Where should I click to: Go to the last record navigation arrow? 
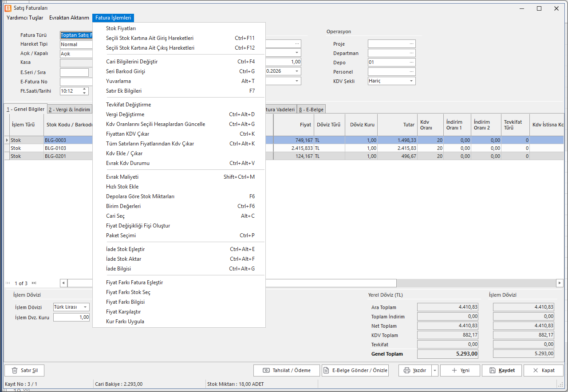pos(34,283)
